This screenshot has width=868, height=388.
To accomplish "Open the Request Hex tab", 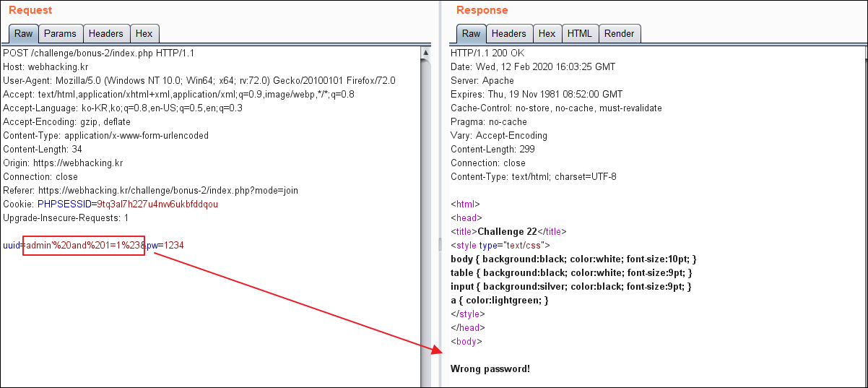I will pyautogui.click(x=144, y=33).
